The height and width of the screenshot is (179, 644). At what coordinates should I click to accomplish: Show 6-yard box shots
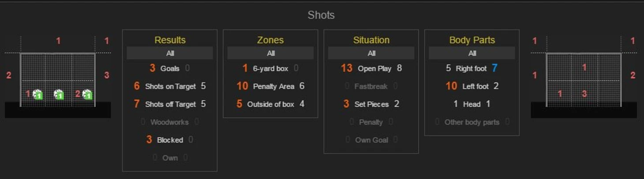point(270,69)
